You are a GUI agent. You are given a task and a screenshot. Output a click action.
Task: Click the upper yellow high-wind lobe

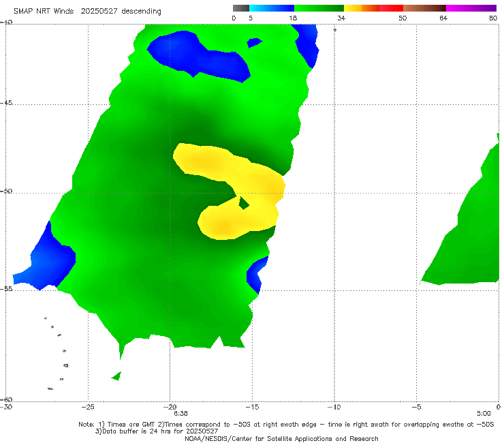point(204,161)
